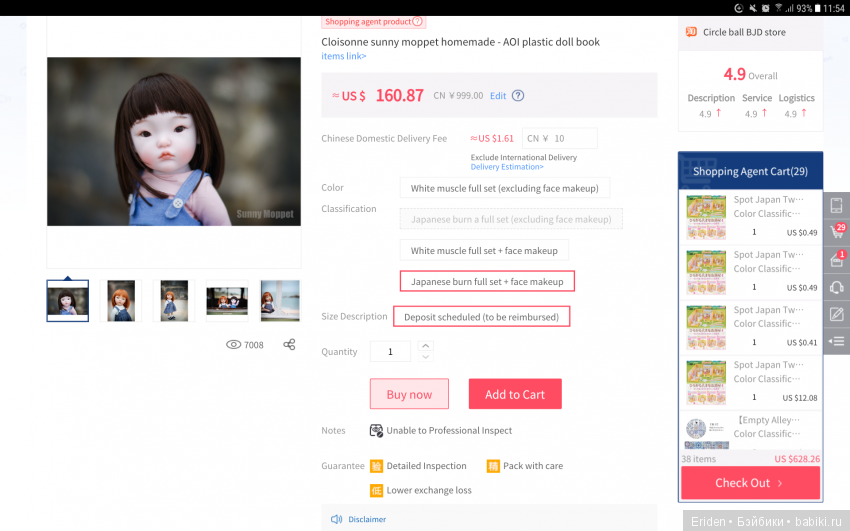Viewport: 850px width, 531px height.
Task: Click the price help question mark icon
Action: click(517, 96)
